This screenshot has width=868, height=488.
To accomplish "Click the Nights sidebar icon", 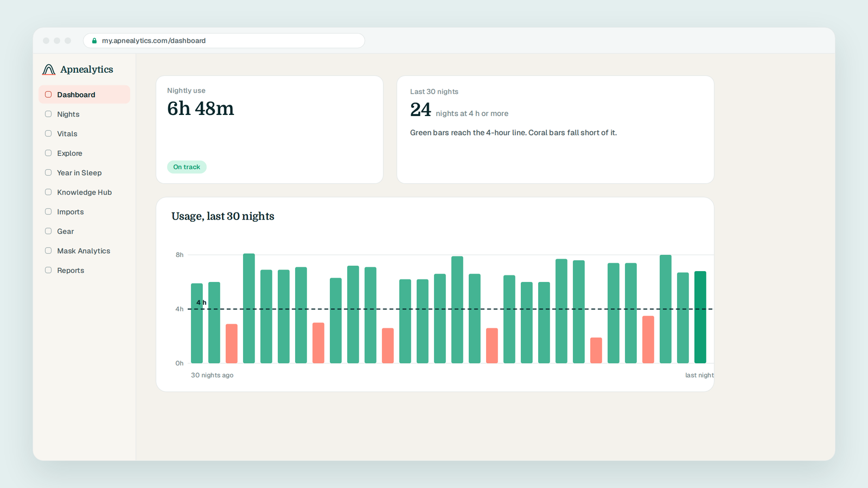I will click(48, 114).
